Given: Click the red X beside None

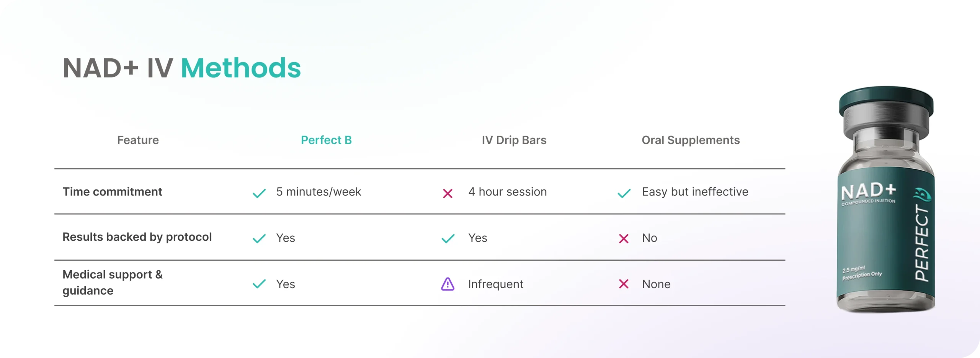Looking at the screenshot, I should click(x=624, y=284).
